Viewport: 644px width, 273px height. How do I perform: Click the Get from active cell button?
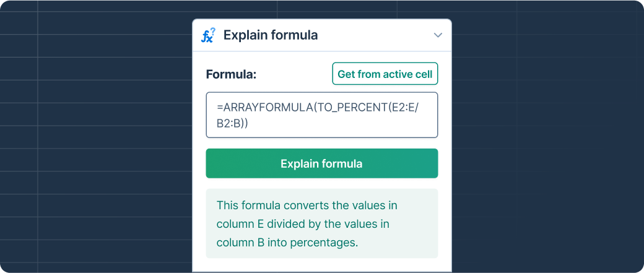tap(385, 74)
